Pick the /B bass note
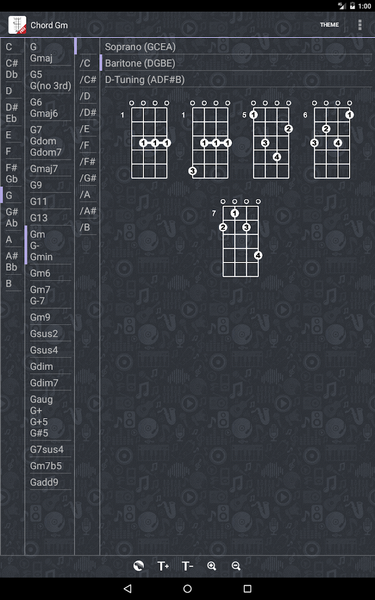The image size is (375, 600). pyautogui.click(x=88, y=228)
